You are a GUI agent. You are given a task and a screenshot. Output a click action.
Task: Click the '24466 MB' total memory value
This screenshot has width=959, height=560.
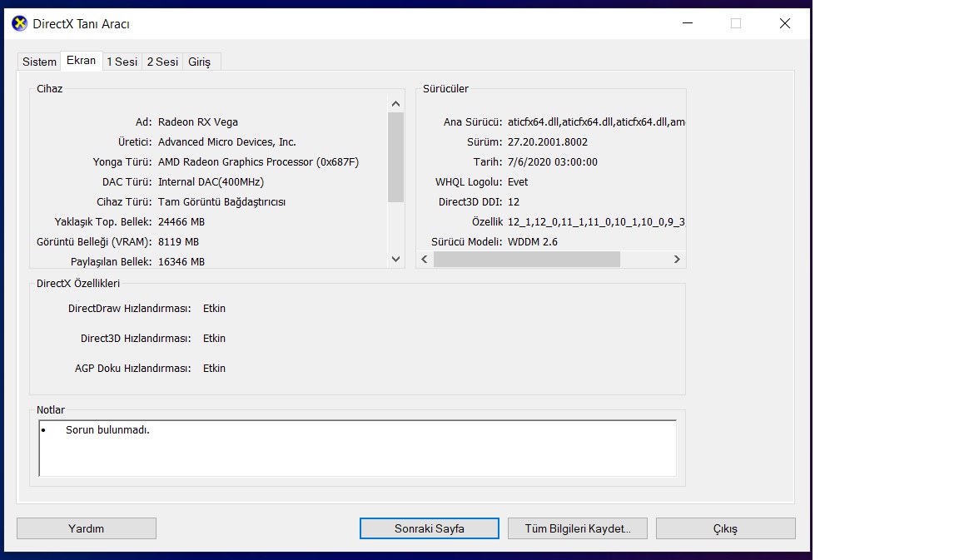[x=181, y=222]
